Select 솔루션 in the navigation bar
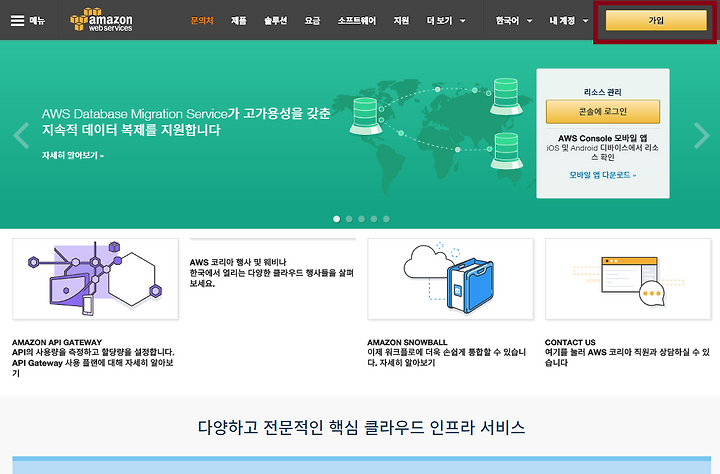720x474 pixels. point(276,21)
